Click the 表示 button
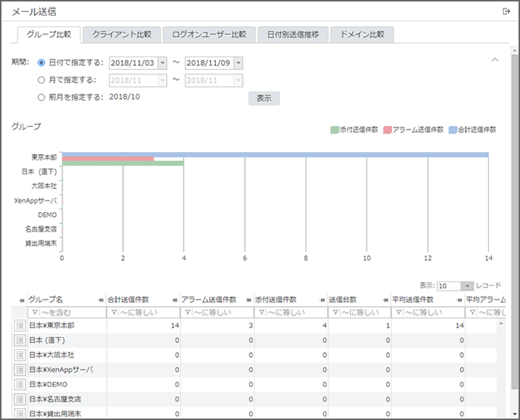The height and width of the screenshot is (420, 520). 264,98
